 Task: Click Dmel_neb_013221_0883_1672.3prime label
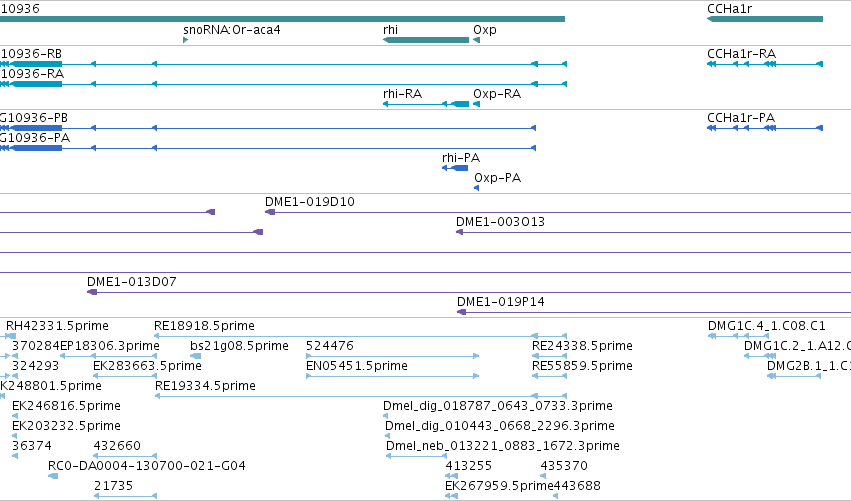(x=503, y=446)
